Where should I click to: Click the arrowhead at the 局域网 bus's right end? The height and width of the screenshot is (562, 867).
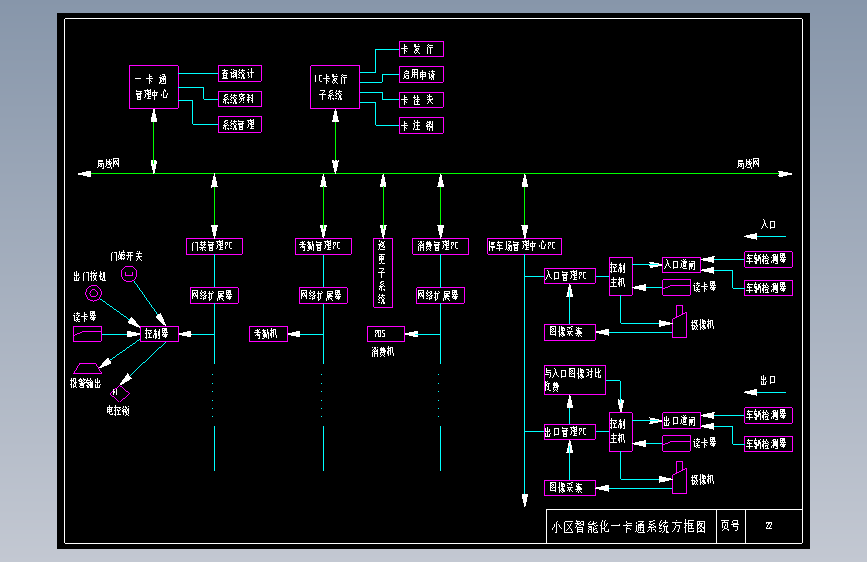pyautogui.click(x=785, y=174)
